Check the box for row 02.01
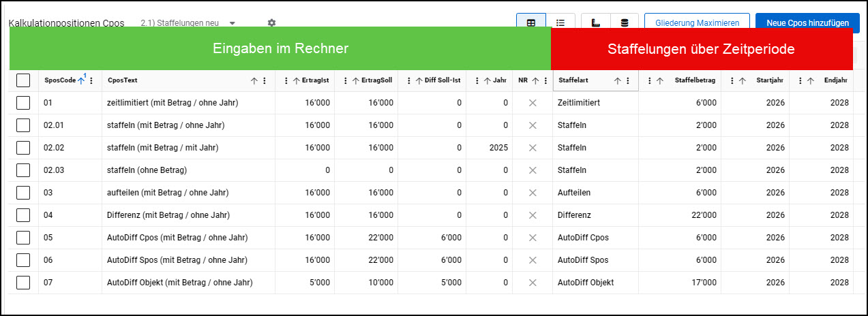 (23, 125)
